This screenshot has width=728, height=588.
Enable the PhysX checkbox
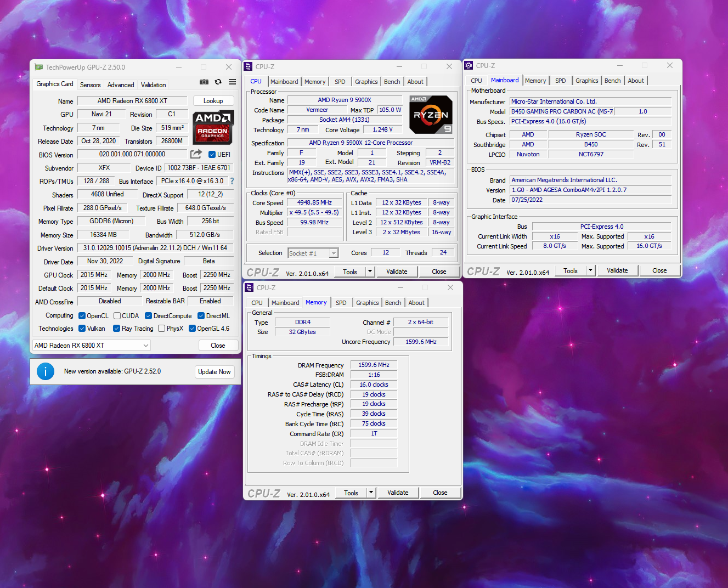click(x=161, y=329)
